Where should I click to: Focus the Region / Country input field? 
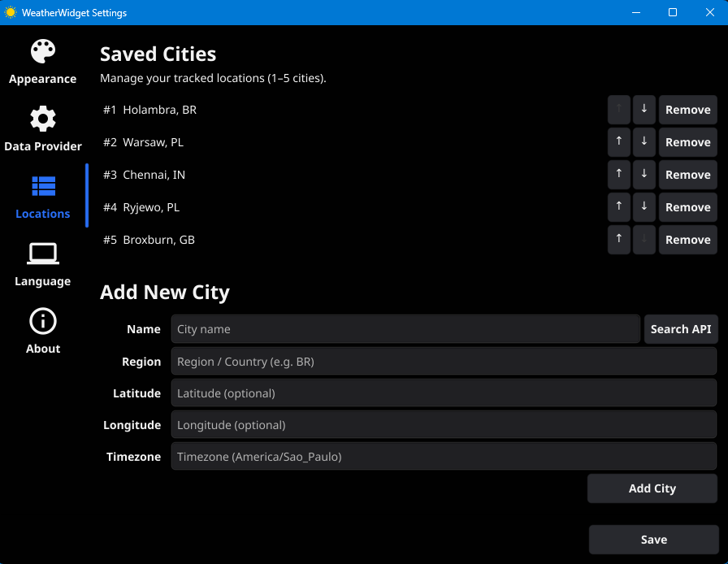[x=444, y=362]
